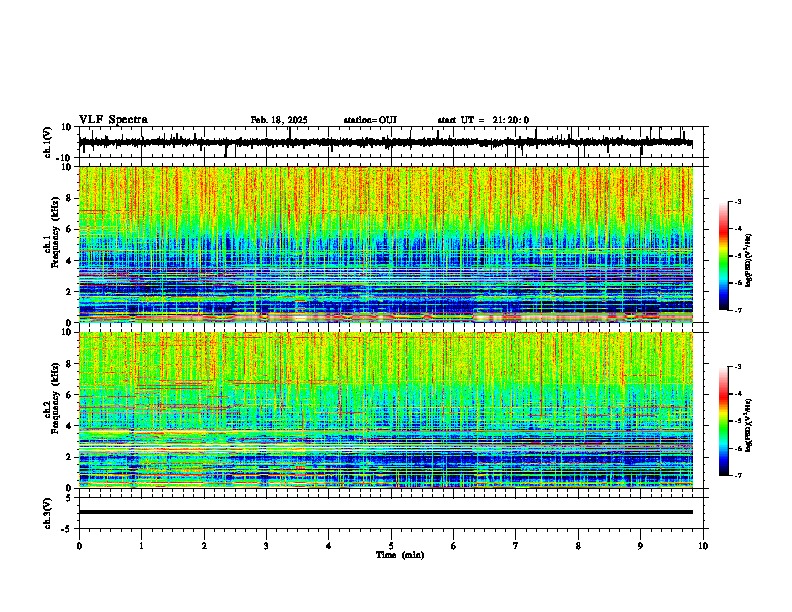Viewport: 792px width, 612px height.
Task: Click the '7' tick on the time axis
Action: tap(516, 546)
